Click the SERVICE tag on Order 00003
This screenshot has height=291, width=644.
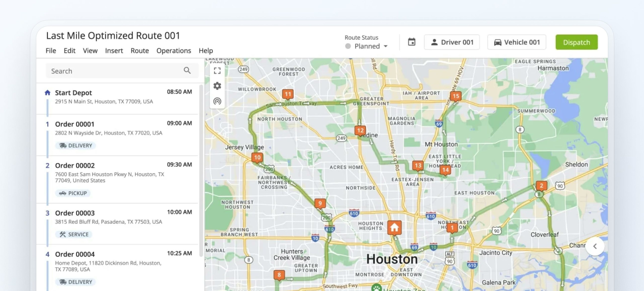(73, 234)
